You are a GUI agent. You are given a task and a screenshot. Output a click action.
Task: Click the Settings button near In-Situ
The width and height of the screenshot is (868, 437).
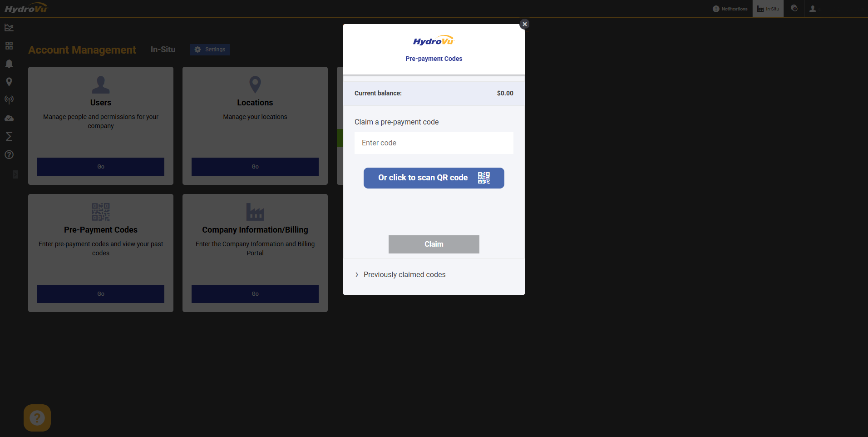tap(210, 50)
